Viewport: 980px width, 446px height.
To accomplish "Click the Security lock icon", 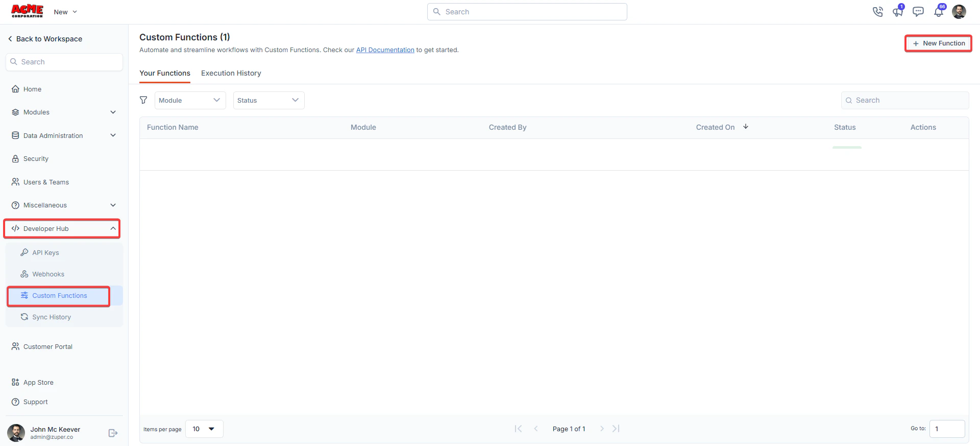I will (15, 159).
